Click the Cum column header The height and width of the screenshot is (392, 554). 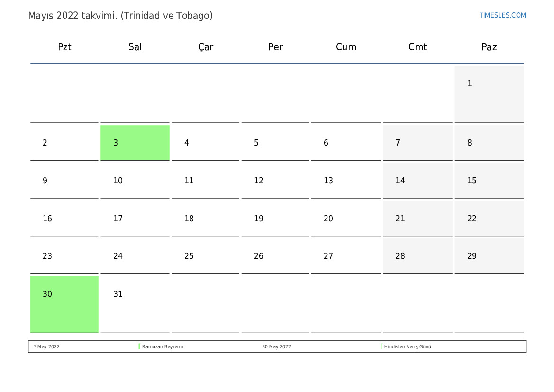(346, 47)
